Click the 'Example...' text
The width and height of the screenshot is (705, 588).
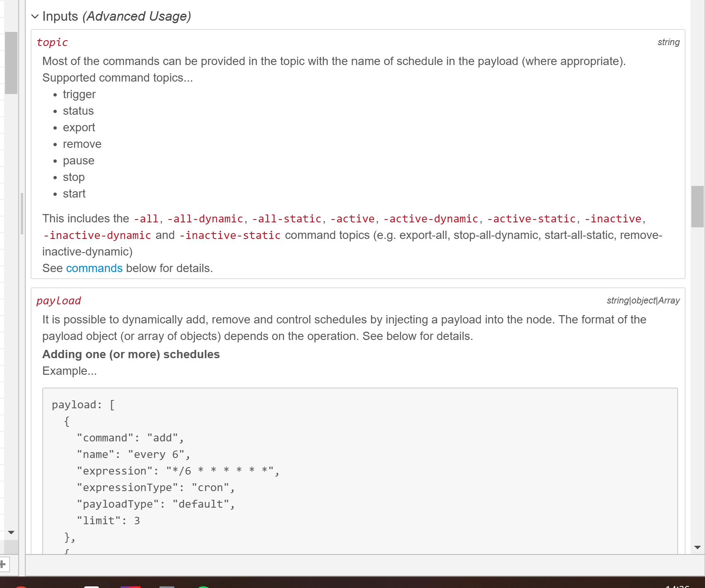coord(69,371)
